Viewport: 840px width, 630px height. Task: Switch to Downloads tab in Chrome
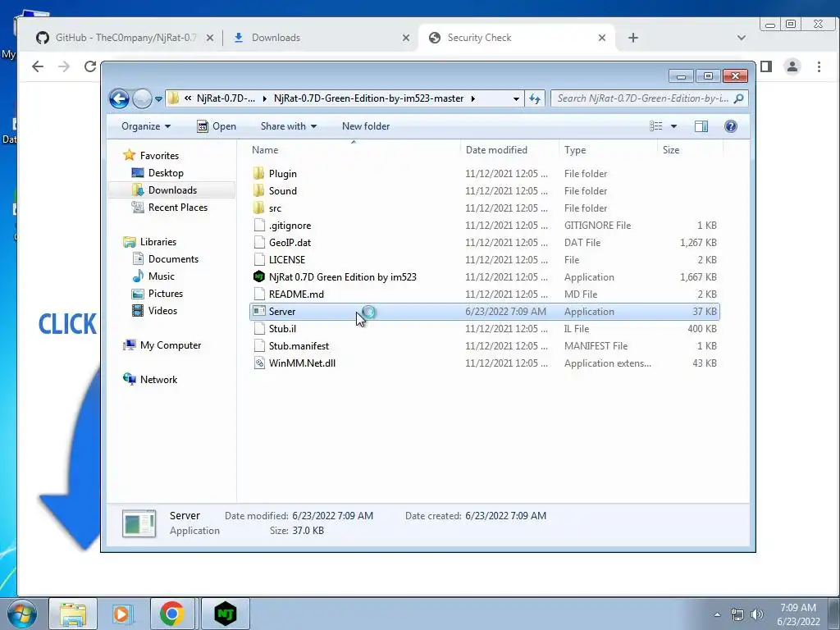pos(320,38)
